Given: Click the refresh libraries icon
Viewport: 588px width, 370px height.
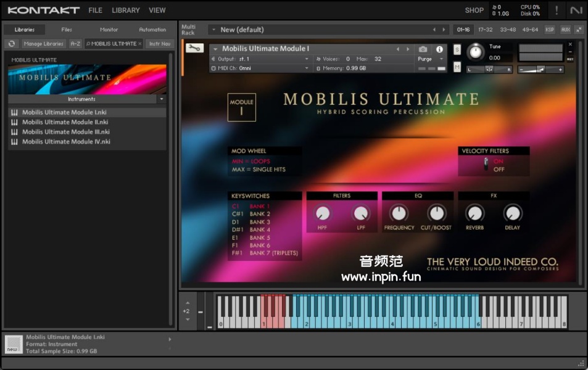Looking at the screenshot, I should coord(11,44).
